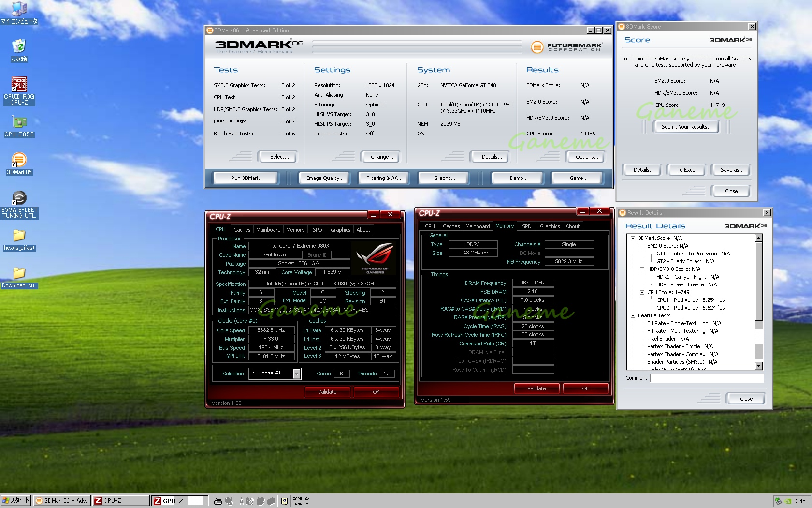Switch to 3DMark06 taskbar button
This screenshot has width=812, height=508.
(62, 501)
